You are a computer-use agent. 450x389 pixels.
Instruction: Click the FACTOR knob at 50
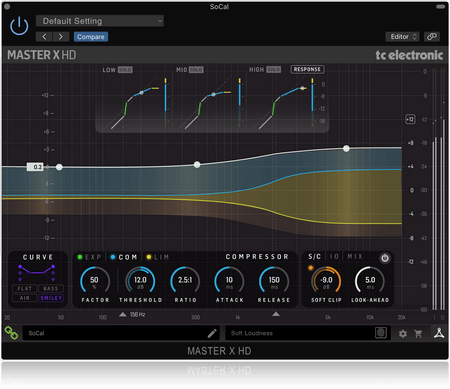click(x=95, y=281)
